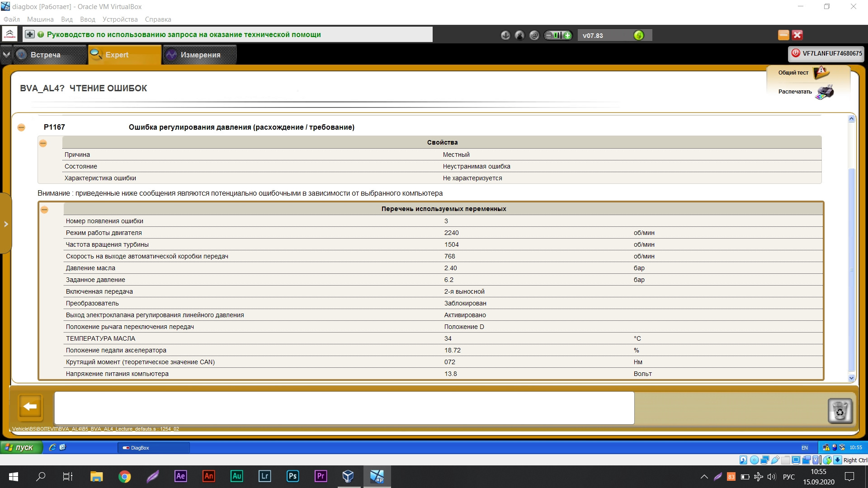The width and height of the screenshot is (868, 488).
Task: Click the second XP quick launch icon
Action: click(x=62, y=447)
